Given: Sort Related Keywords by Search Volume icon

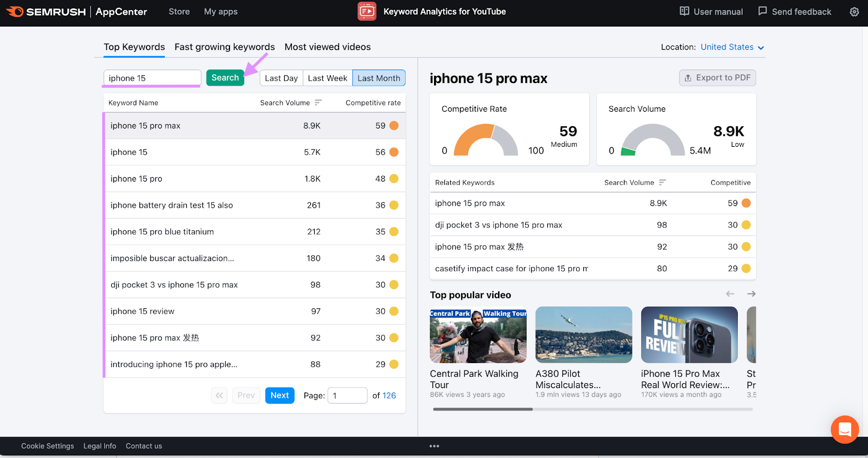Looking at the screenshot, I should [x=662, y=183].
